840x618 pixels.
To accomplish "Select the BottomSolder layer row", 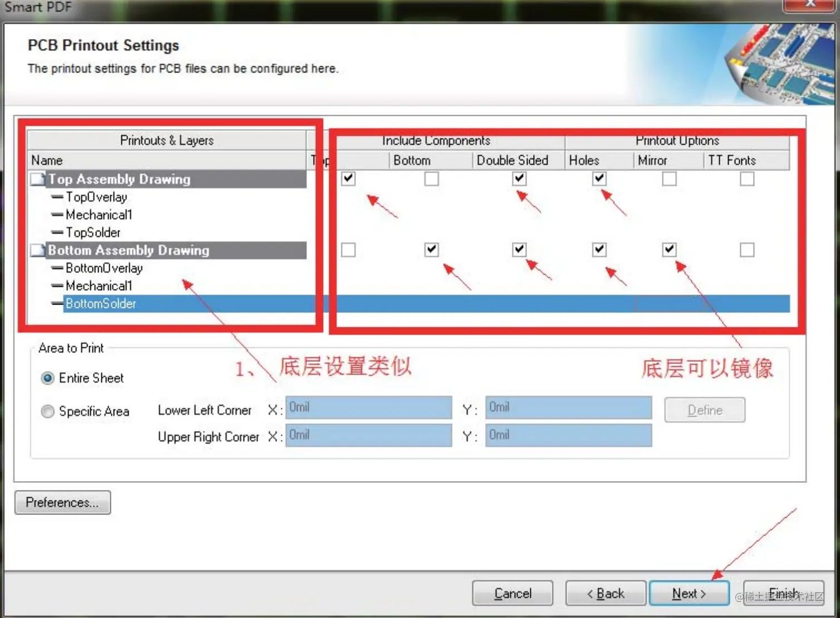I will [426, 304].
